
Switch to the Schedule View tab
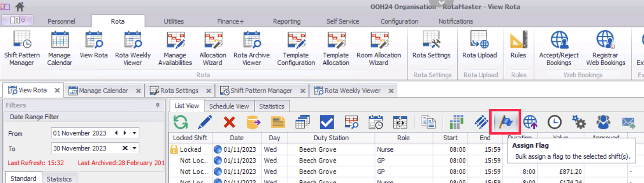[x=229, y=106]
